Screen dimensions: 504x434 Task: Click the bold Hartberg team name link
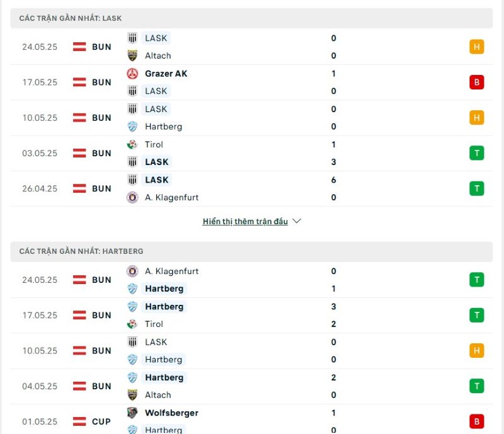(164, 288)
